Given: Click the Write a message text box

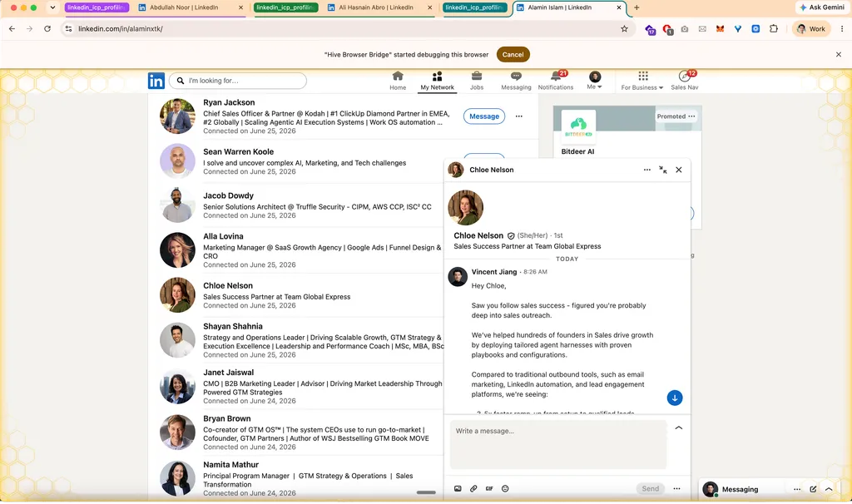Looking at the screenshot, I should click(558, 444).
